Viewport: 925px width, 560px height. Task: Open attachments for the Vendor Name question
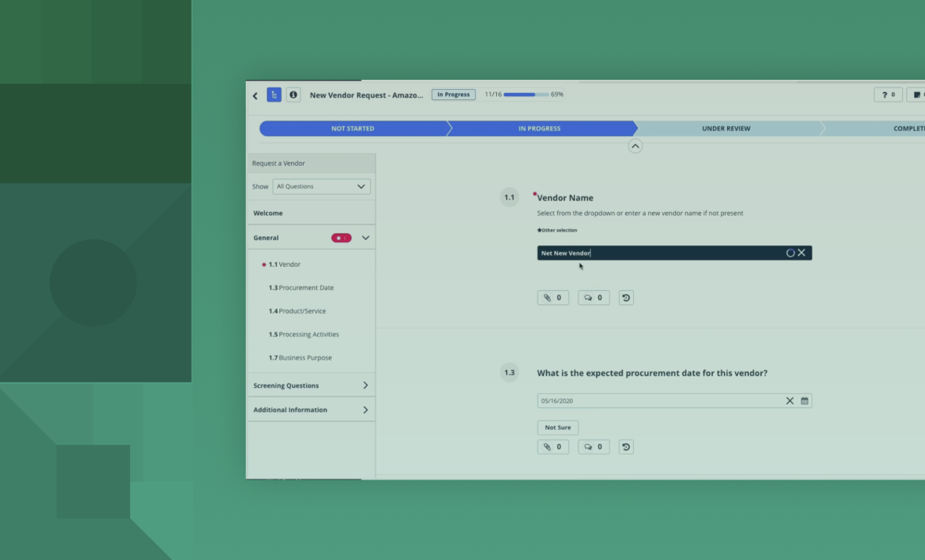click(x=553, y=297)
